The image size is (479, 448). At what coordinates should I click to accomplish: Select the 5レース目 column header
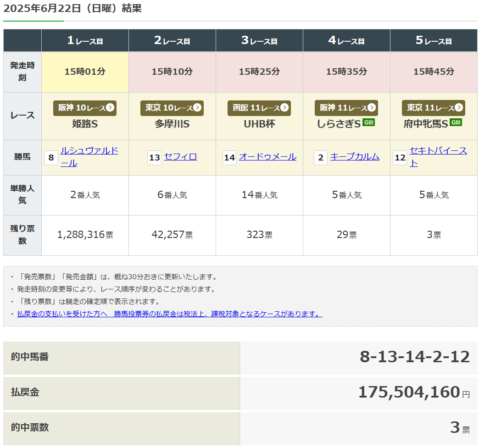point(434,40)
